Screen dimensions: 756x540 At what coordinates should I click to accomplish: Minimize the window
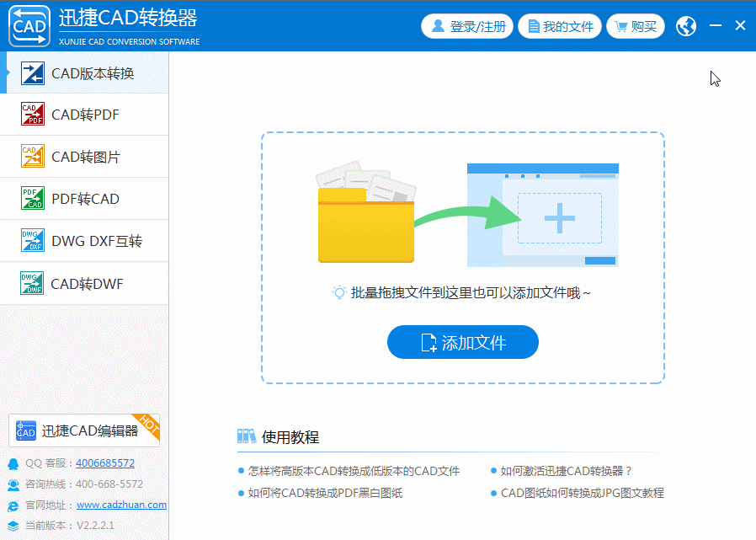tap(716, 25)
